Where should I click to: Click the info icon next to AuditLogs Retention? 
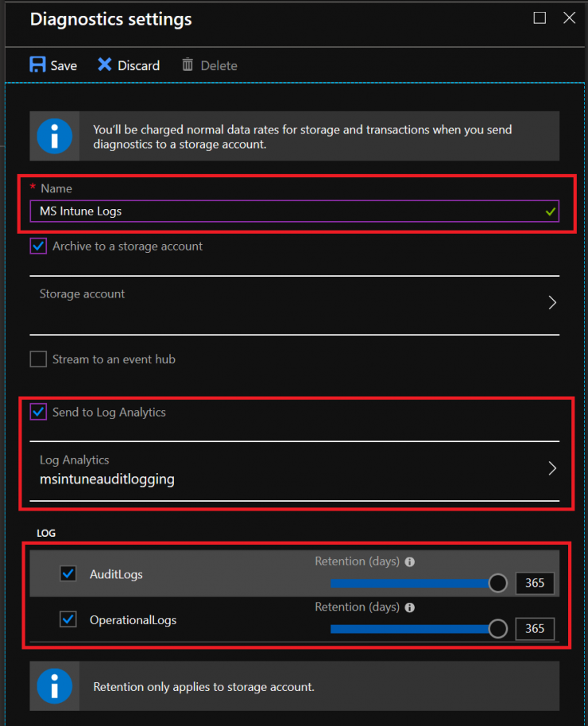coord(409,561)
